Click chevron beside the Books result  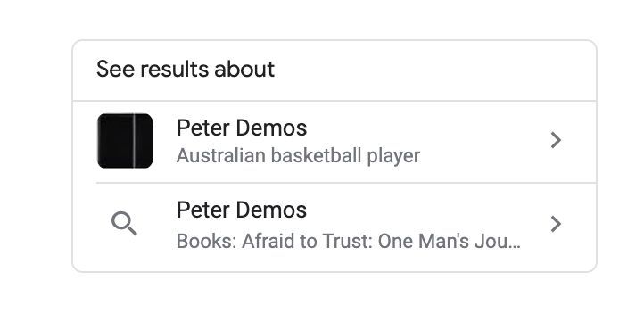click(556, 224)
